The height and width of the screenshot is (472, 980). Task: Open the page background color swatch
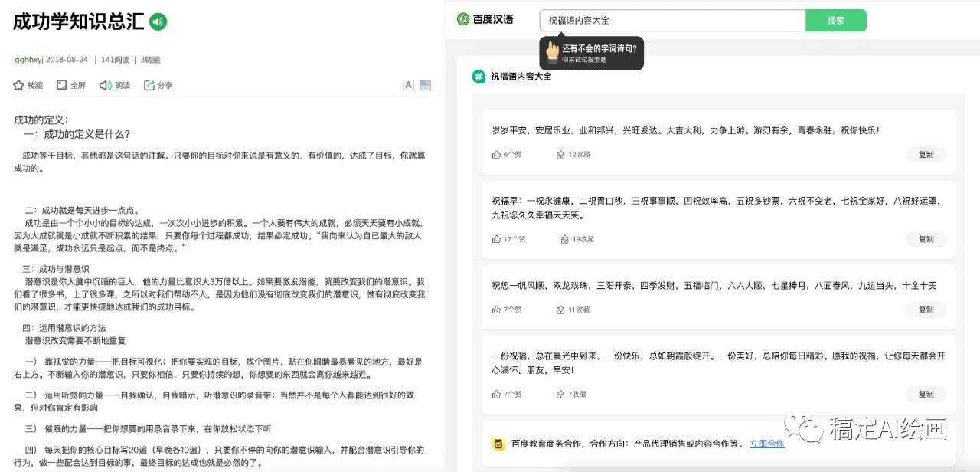[426, 85]
